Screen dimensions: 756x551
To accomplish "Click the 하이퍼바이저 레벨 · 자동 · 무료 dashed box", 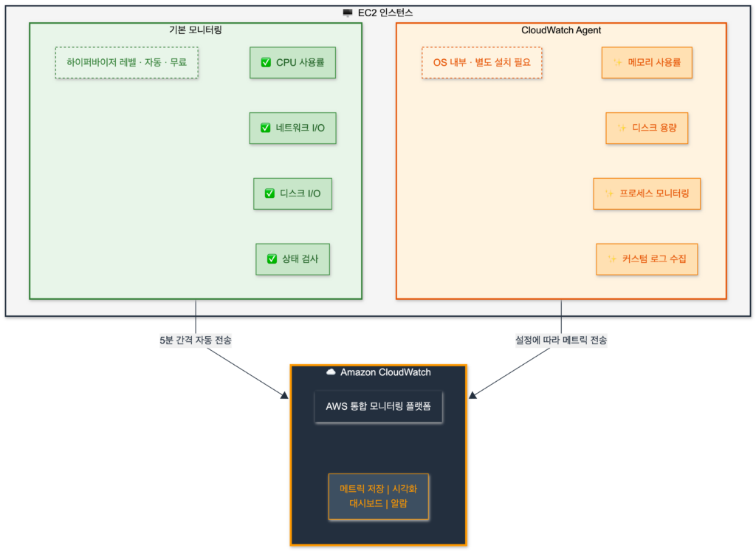I will pyautogui.click(x=127, y=63).
